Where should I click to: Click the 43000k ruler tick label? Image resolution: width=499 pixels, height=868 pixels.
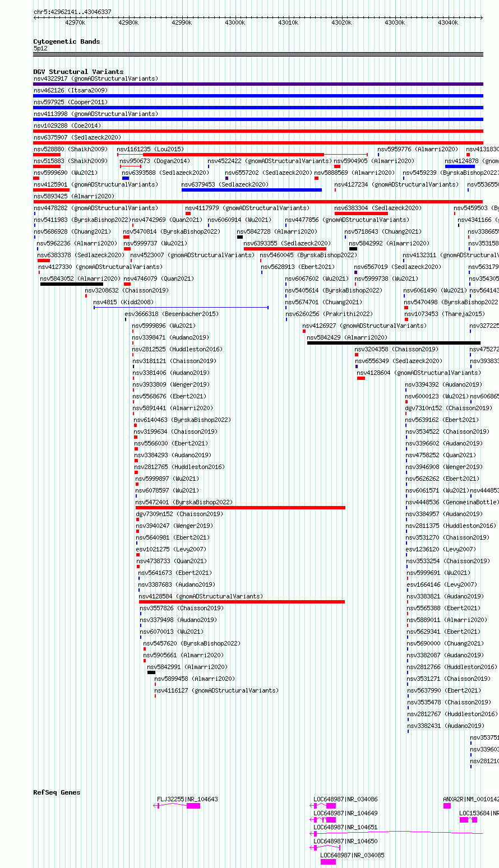click(235, 22)
